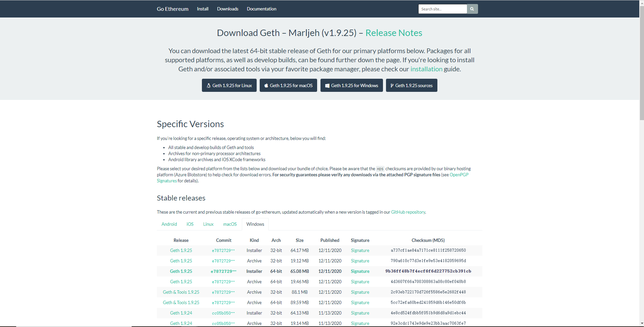Image resolution: width=644 pixels, height=327 pixels.
Task: Open Geth 1.9.25 64-bit Archive release link
Action: 181,282
